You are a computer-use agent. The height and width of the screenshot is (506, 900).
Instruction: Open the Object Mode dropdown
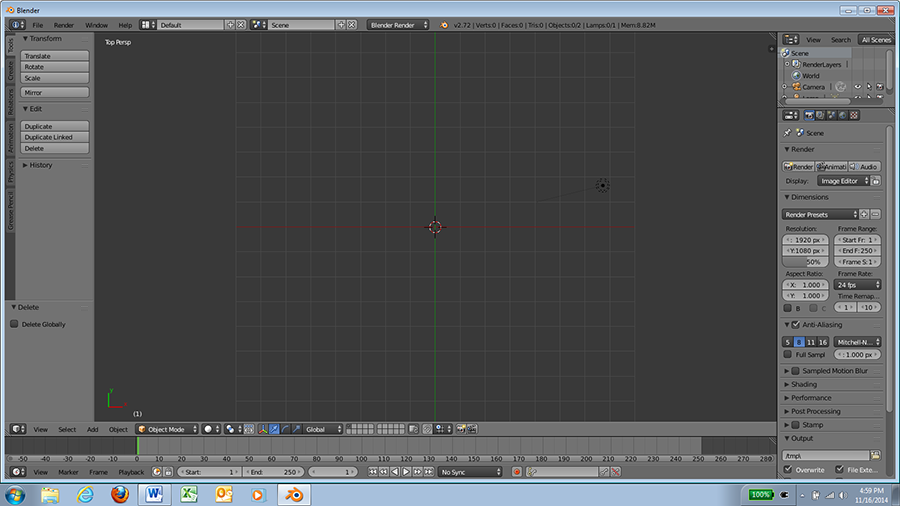[x=167, y=429]
